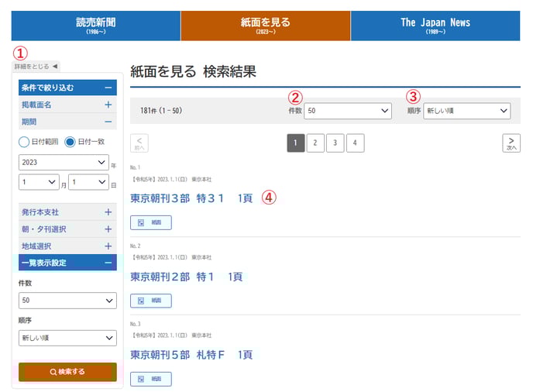Image resolution: width=533 pixels, height=392 pixels.
Task: Collapse the 期間 section minus icon
Action: (x=108, y=122)
